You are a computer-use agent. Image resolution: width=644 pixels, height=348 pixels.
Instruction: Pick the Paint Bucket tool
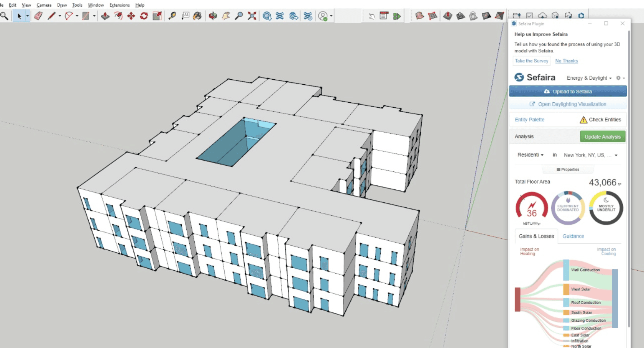tap(198, 16)
